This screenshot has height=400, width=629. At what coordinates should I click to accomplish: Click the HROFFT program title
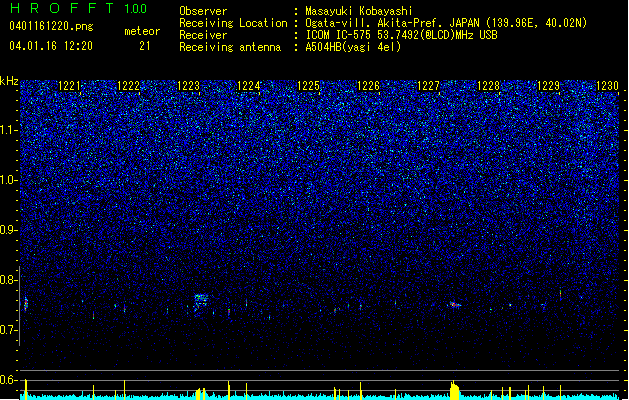pyautogui.click(x=63, y=8)
